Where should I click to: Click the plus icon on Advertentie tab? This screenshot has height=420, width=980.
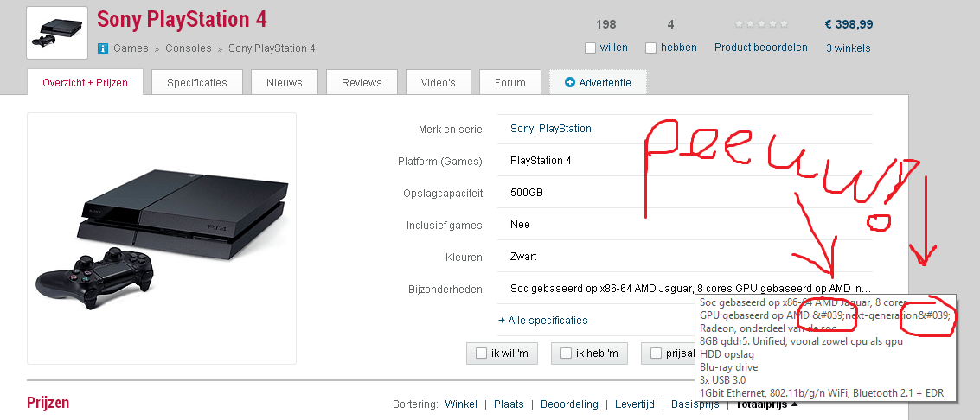coord(569,82)
